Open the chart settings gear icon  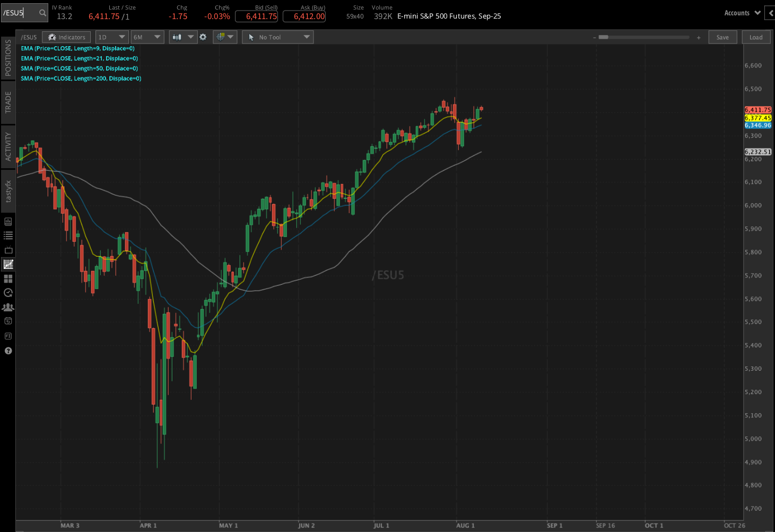[x=203, y=37]
